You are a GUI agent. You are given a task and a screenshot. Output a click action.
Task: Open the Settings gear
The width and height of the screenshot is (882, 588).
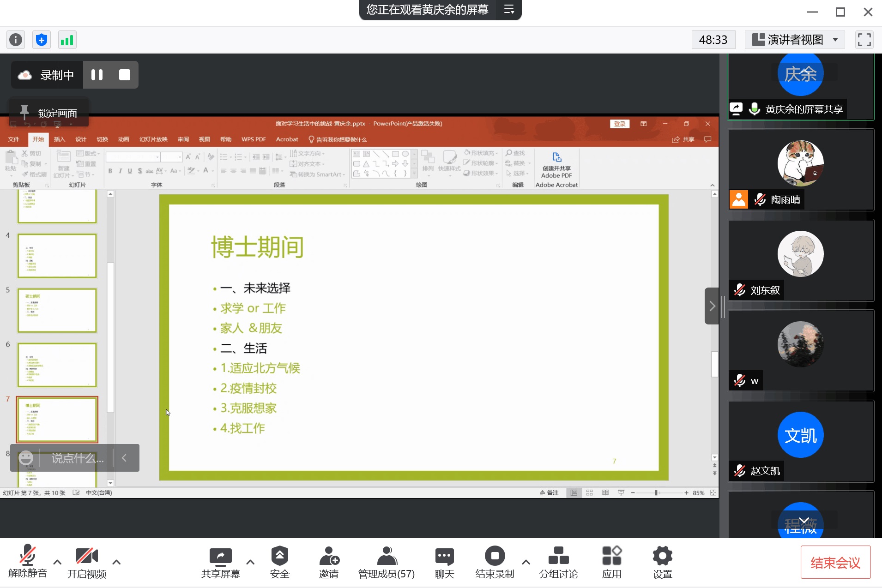662,562
